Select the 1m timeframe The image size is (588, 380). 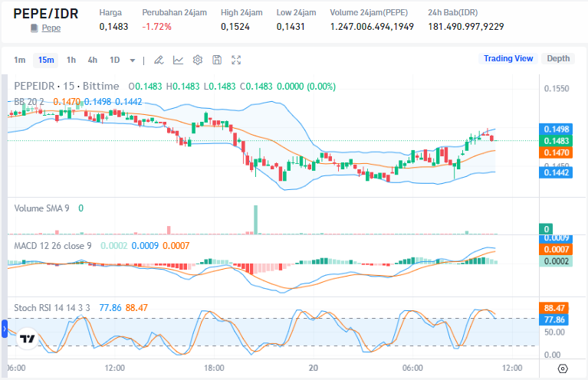coord(19,60)
